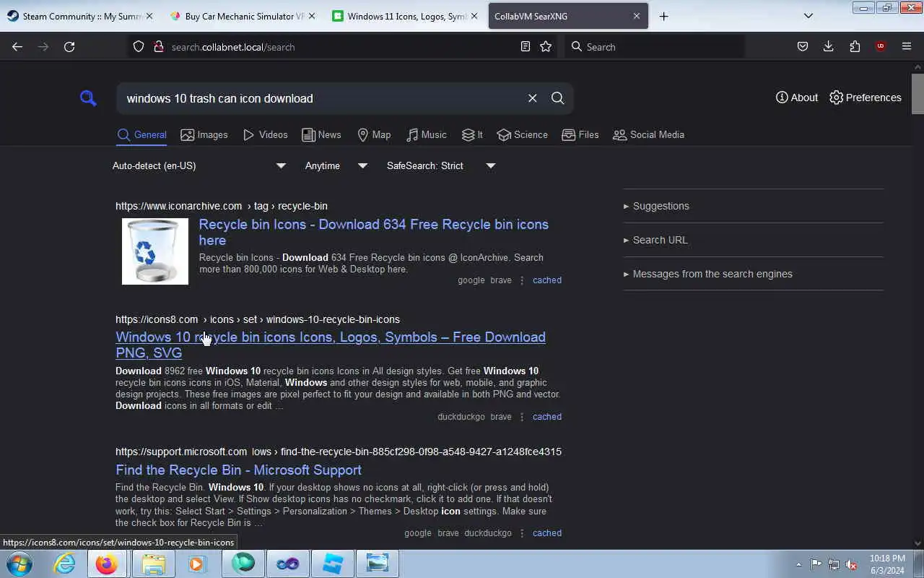Open Windows Explorer folder taskbar icon
Image resolution: width=924 pixels, height=578 pixels.
pos(154,564)
